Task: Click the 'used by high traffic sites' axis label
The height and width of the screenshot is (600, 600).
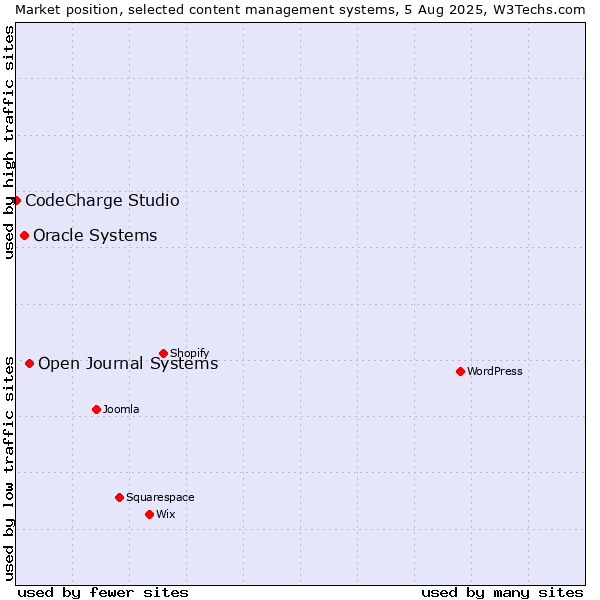Action: tap(8, 142)
